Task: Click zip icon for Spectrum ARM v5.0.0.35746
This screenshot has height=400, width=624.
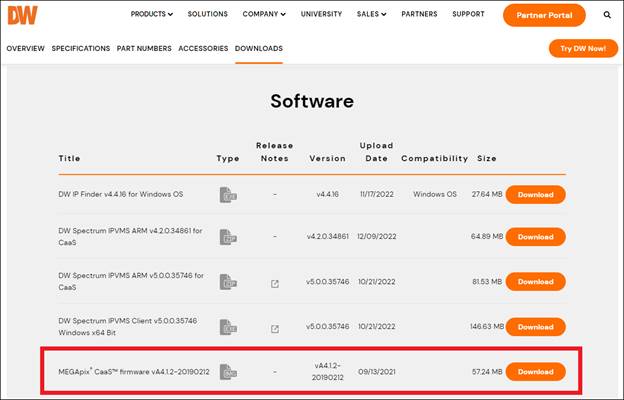Action: click(x=228, y=282)
